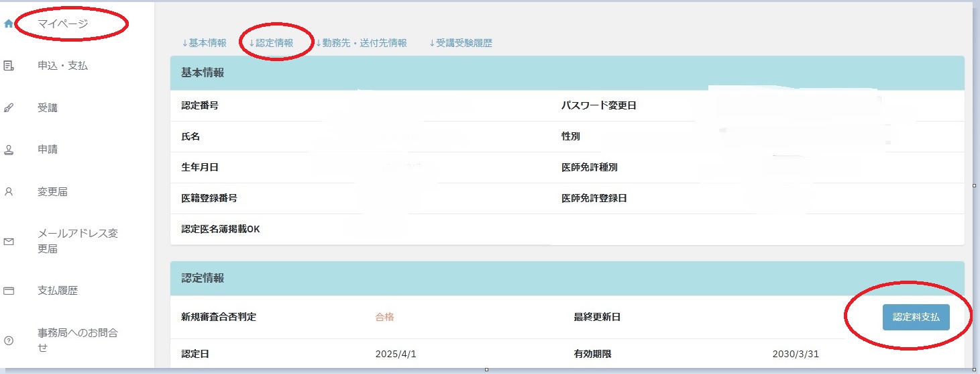The width and height of the screenshot is (980, 374).
Task: Jump to ↓認定情報 anchor link
Action: pos(271,43)
